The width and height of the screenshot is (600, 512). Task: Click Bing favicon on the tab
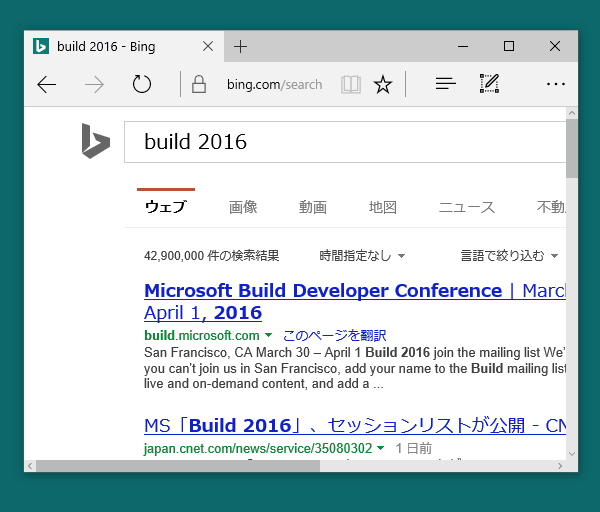click(41, 46)
